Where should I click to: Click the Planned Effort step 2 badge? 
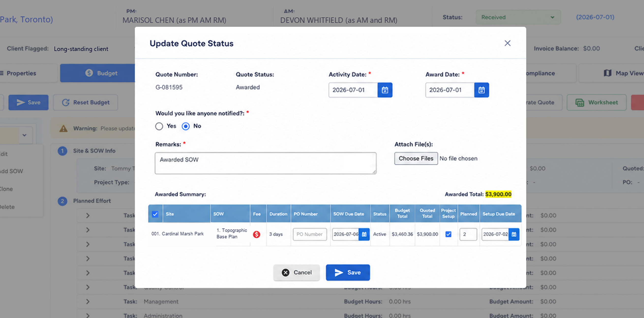(x=62, y=201)
